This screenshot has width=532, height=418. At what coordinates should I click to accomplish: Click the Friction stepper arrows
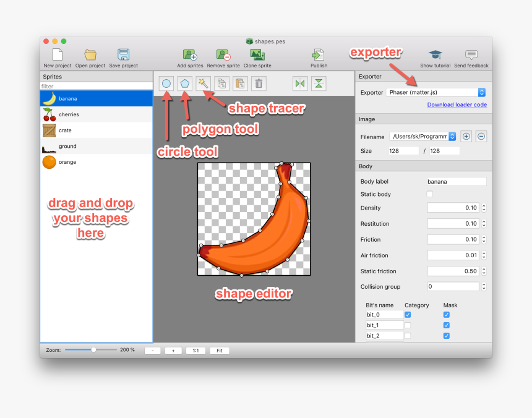tap(484, 239)
